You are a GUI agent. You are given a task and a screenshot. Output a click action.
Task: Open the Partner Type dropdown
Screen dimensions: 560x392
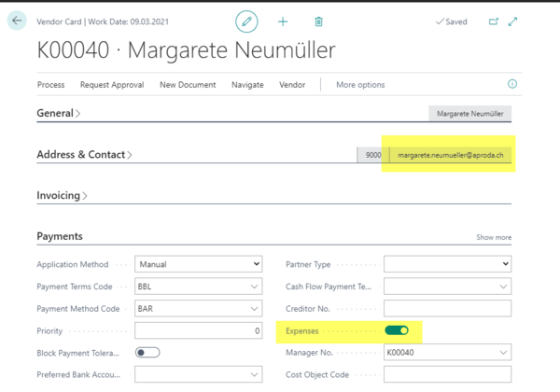[x=447, y=264]
